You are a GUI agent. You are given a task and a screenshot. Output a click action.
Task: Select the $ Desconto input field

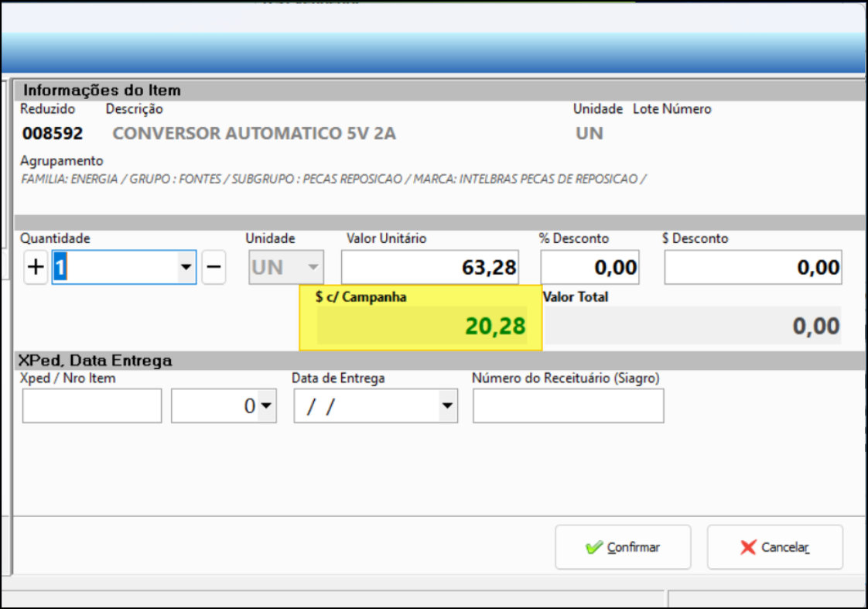[x=754, y=268]
